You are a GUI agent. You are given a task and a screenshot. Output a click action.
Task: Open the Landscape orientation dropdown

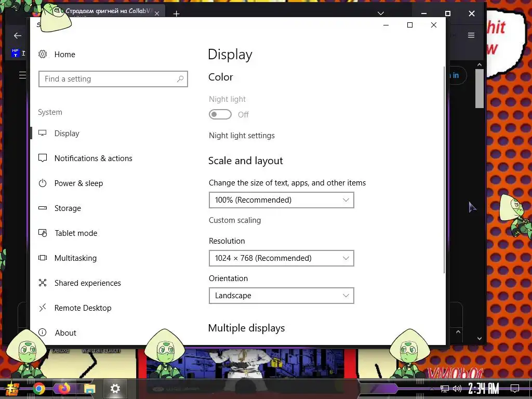point(281,296)
